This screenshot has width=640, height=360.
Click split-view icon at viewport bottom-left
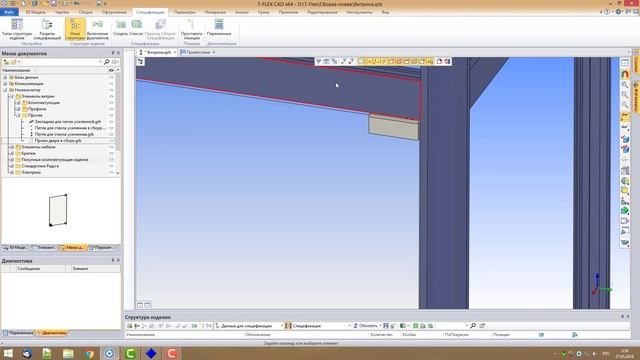[x=140, y=304]
